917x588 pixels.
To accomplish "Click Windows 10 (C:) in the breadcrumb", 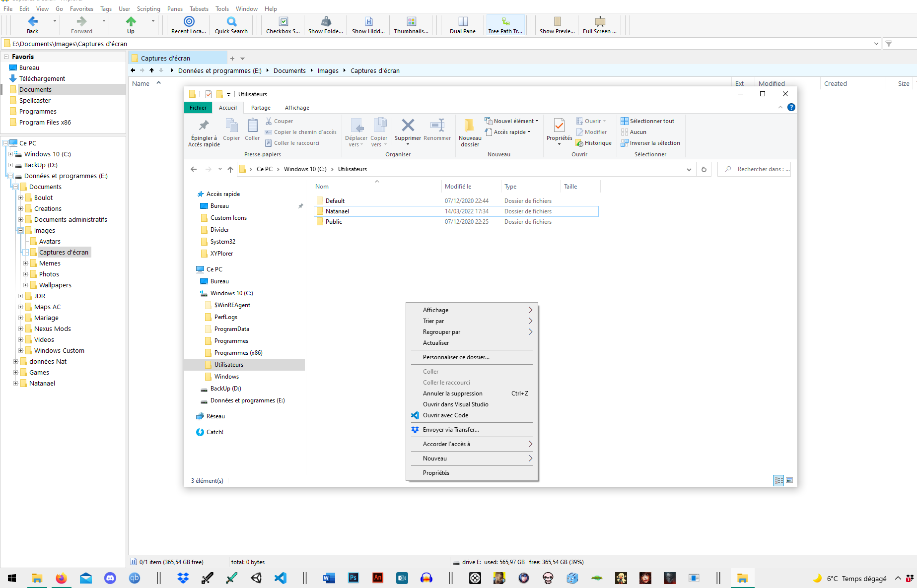I will tap(305, 169).
